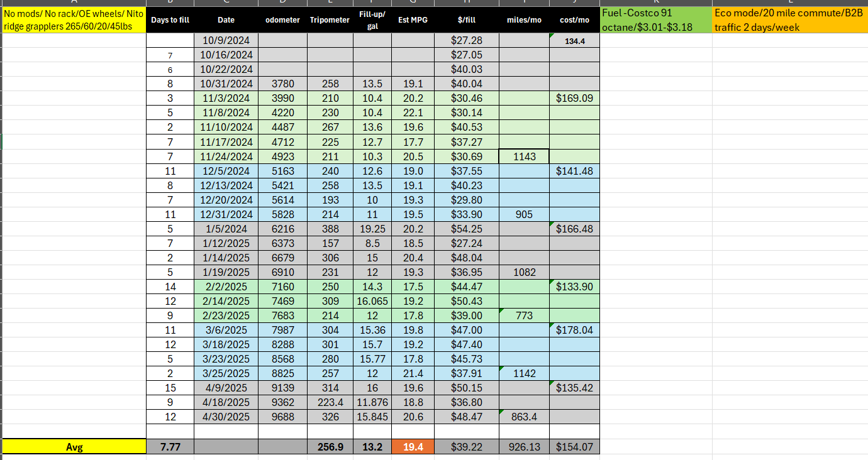Screen dimensions: 868x460
Task: Select Tripometer value 223.4
Action: coord(330,402)
